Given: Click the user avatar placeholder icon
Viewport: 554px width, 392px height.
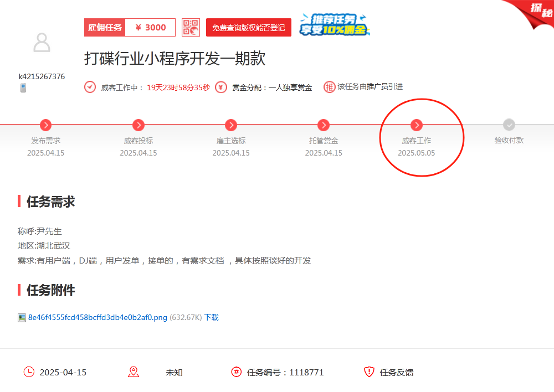Looking at the screenshot, I should pyautogui.click(x=42, y=42).
